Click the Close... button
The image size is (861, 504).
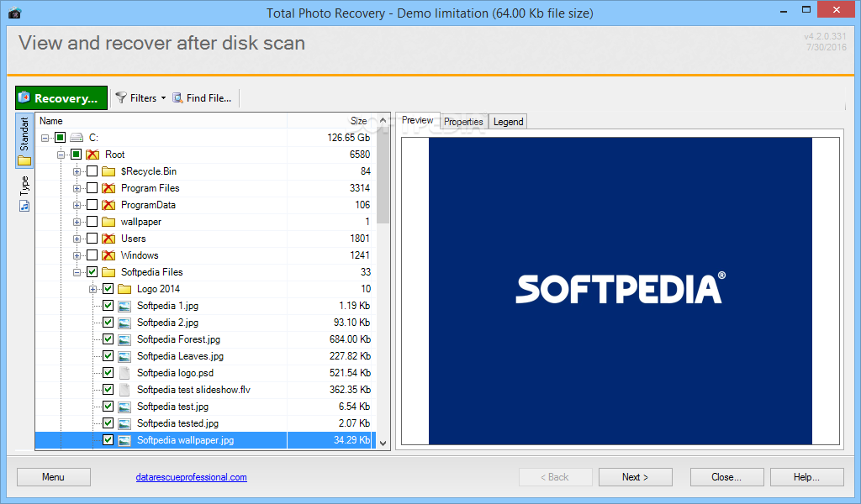(x=726, y=477)
